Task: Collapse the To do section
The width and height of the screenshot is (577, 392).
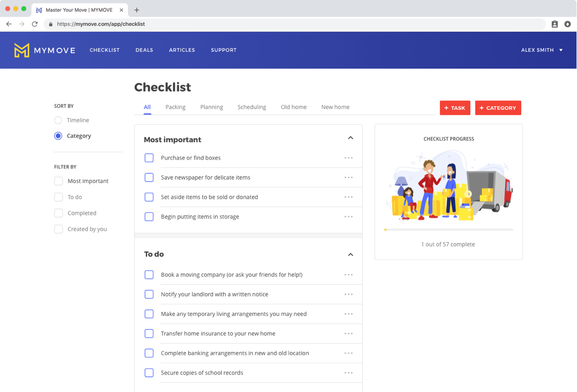Action: click(350, 255)
